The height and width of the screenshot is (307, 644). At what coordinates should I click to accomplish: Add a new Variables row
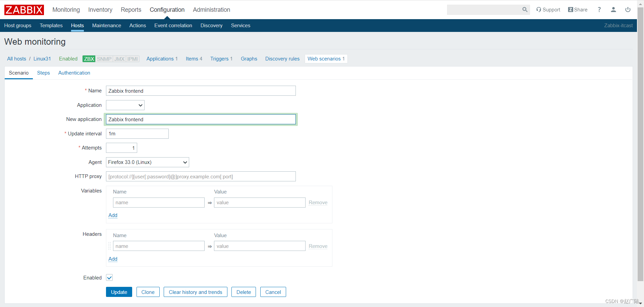[113, 215]
